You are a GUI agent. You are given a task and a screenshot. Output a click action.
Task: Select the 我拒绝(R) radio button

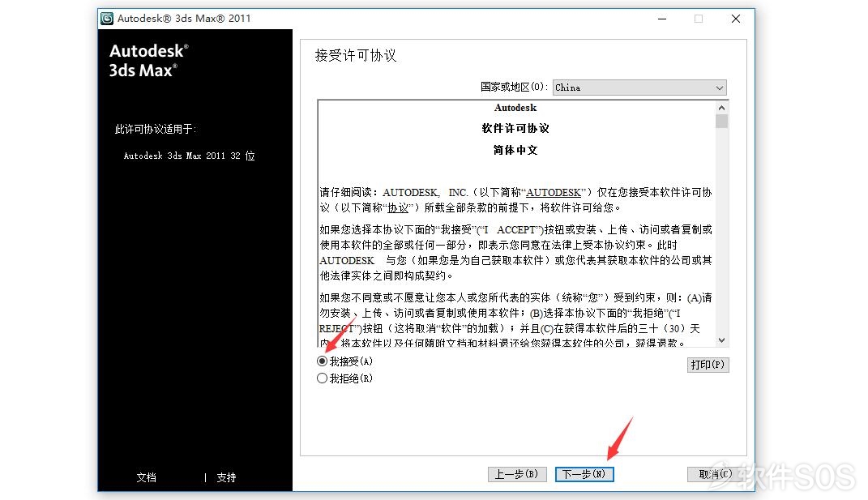pyautogui.click(x=323, y=378)
